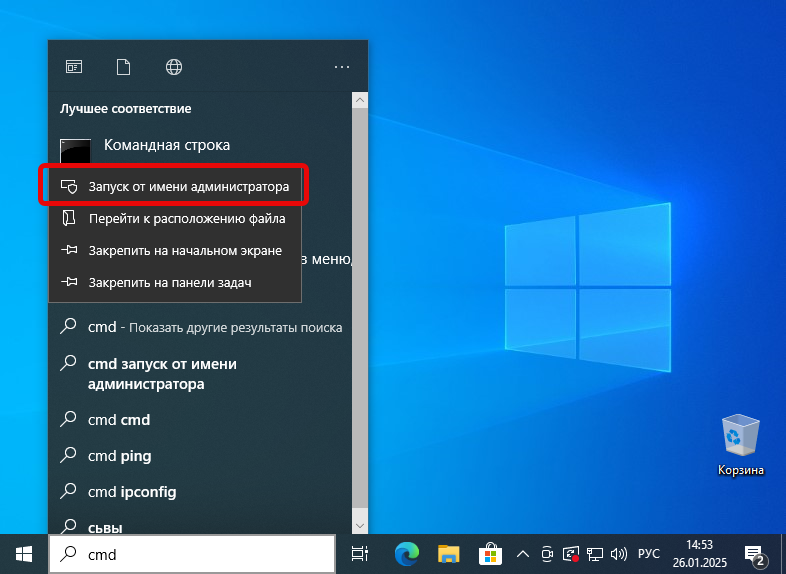Open the three-dot more options menu
Viewport: 786px width, 574px height.
(342, 67)
